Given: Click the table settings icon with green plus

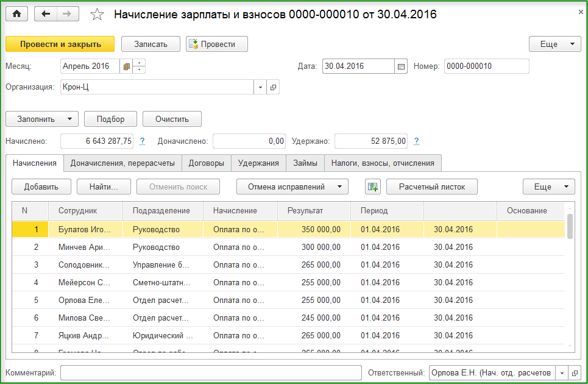Looking at the screenshot, I should (x=372, y=187).
